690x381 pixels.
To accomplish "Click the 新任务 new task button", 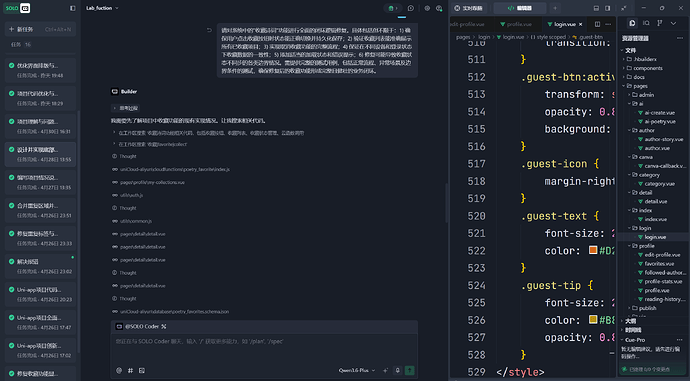I will coord(40,29).
